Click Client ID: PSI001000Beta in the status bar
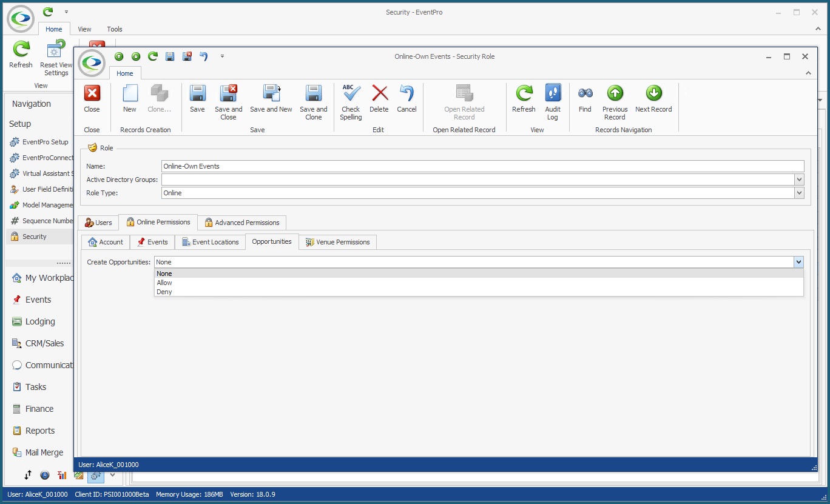Viewport: 830px width, 504px height. (112, 494)
